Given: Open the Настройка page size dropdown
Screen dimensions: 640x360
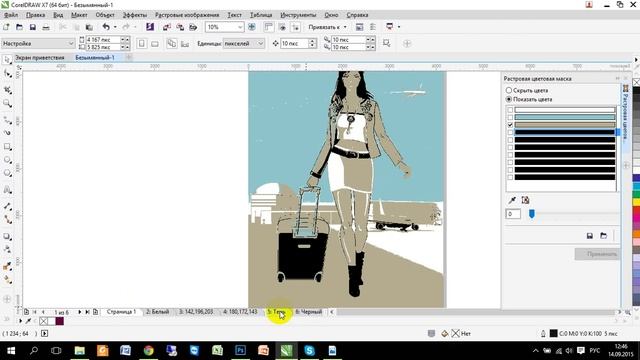Looking at the screenshot, I should [71, 43].
